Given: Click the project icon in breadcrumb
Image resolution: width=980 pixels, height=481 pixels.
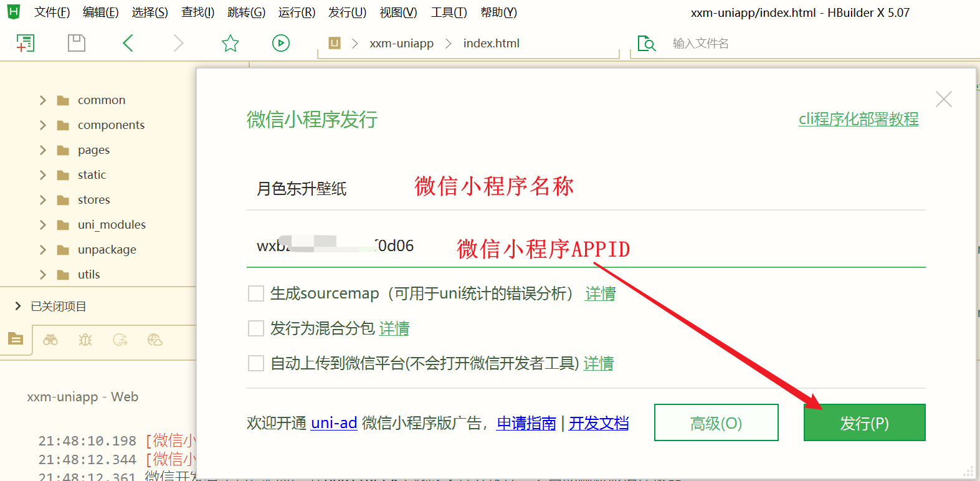Looking at the screenshot, I should point(335,43).
